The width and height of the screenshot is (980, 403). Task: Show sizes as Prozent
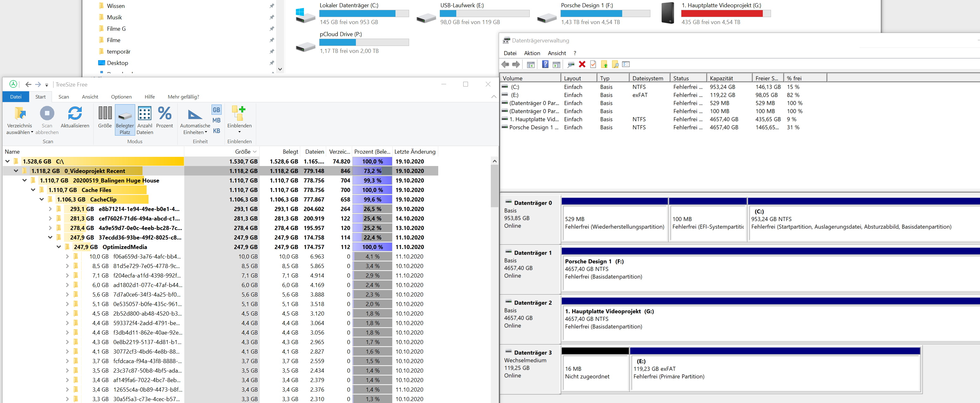click(164, 114)
